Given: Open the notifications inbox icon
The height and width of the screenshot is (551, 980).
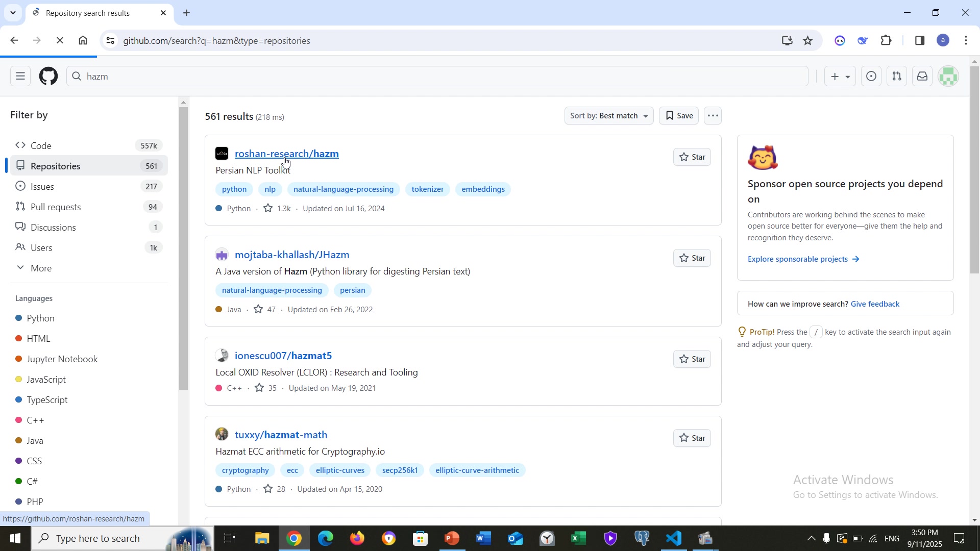Looking at the screenshot, I should (x=922, y=77).
